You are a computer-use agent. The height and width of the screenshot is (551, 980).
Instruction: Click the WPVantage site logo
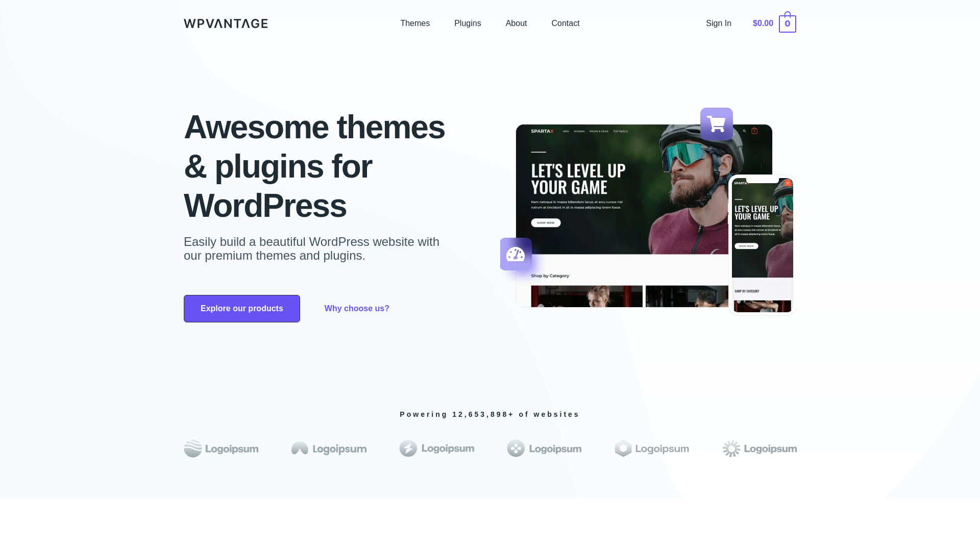coord(226,23)
